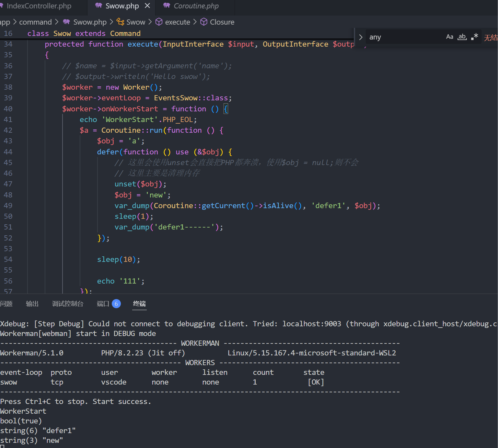Click the ports count badge showing 6
498x448 pixels.
pyautogui.click(x=116, y=304)
